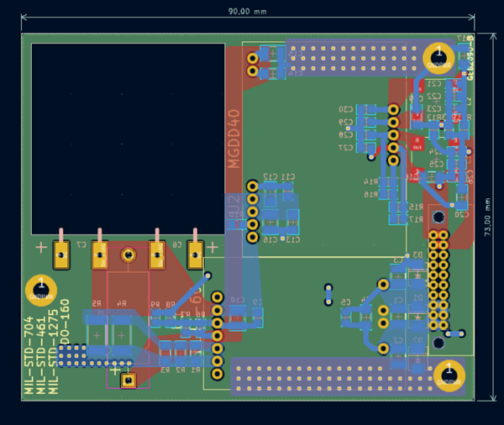The width and height of the screenshot is (504, 425).
Task: Click the C28 capacitor label
Action: [x=346, y=135]
